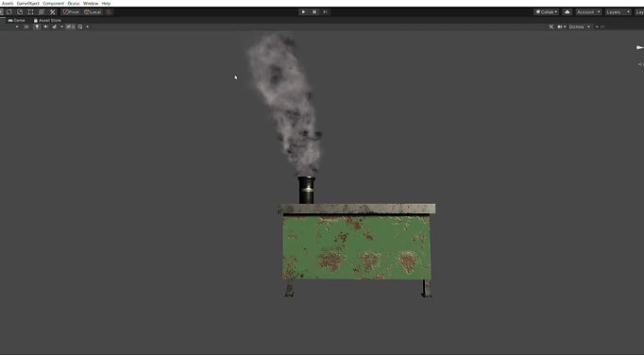
Task: Toggle the Pivot handle position button
Action: 71,12
